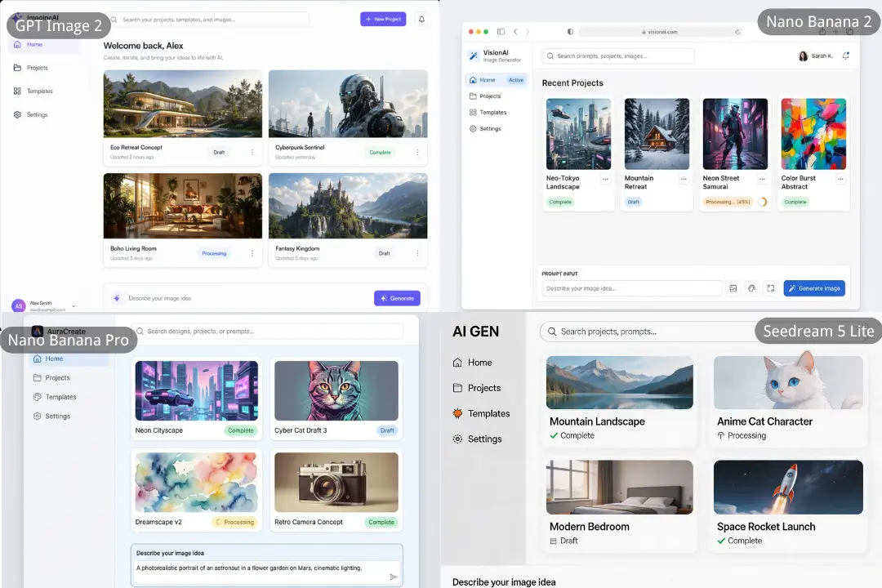
Task: Open the Eco Retreat Concept thumbnail
Action: point(183,104)
